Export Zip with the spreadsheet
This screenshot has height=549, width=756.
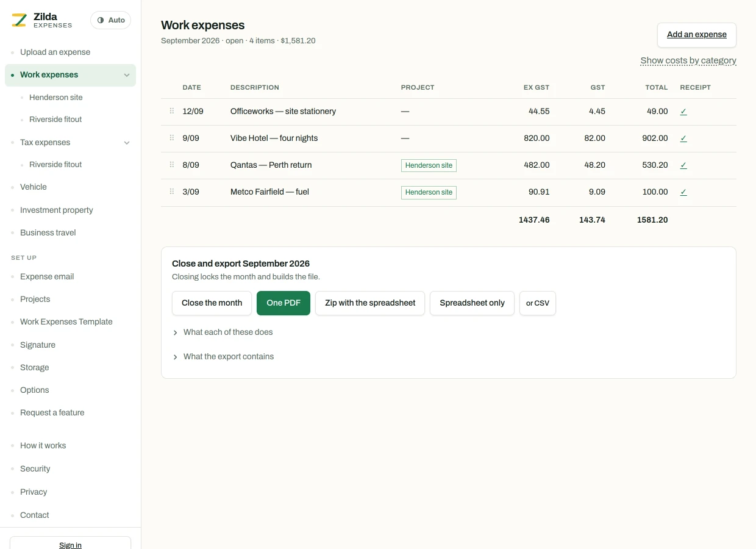(x=370, y=303)
